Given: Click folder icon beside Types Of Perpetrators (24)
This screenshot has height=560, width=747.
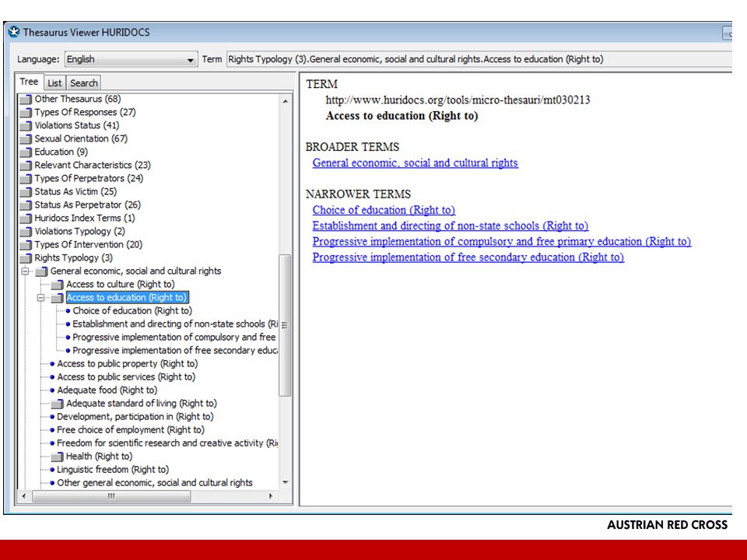Looking at the screenshot, I should click(26, 179).
